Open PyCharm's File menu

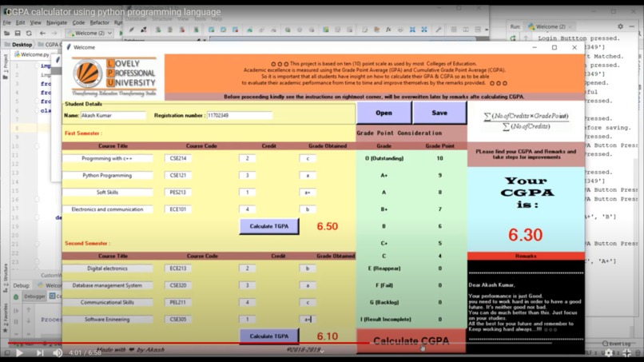pyautogui.click(x=7, y=22)
